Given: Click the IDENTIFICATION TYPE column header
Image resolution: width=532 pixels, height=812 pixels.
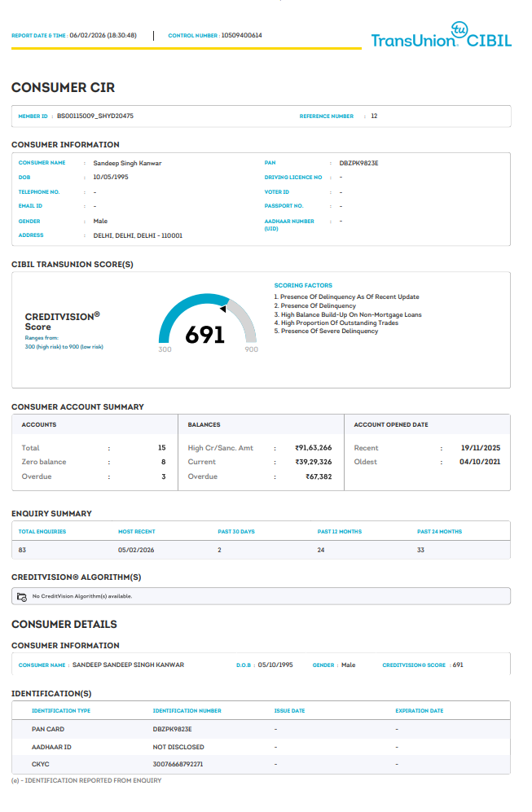Looking at the screenshot, I should (x=61, y=711).
